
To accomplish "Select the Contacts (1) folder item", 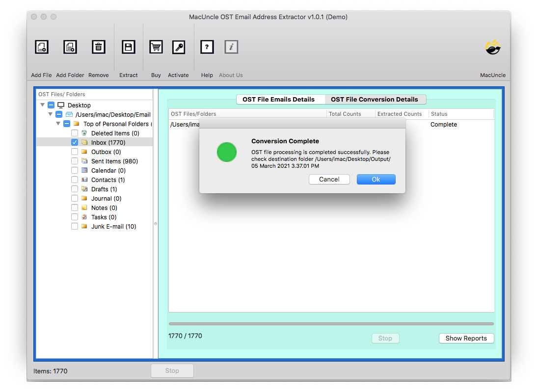I will coord(108,180).
